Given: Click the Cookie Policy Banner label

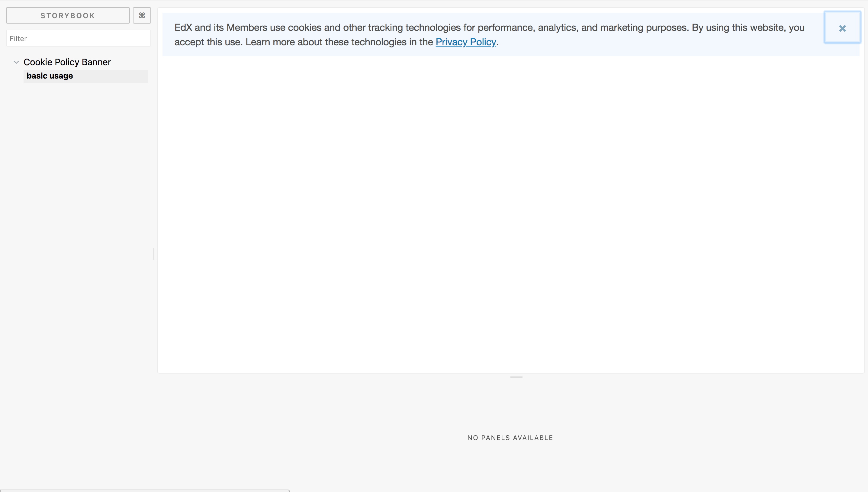Looking at the screenshot, I should tap(67, 62).
